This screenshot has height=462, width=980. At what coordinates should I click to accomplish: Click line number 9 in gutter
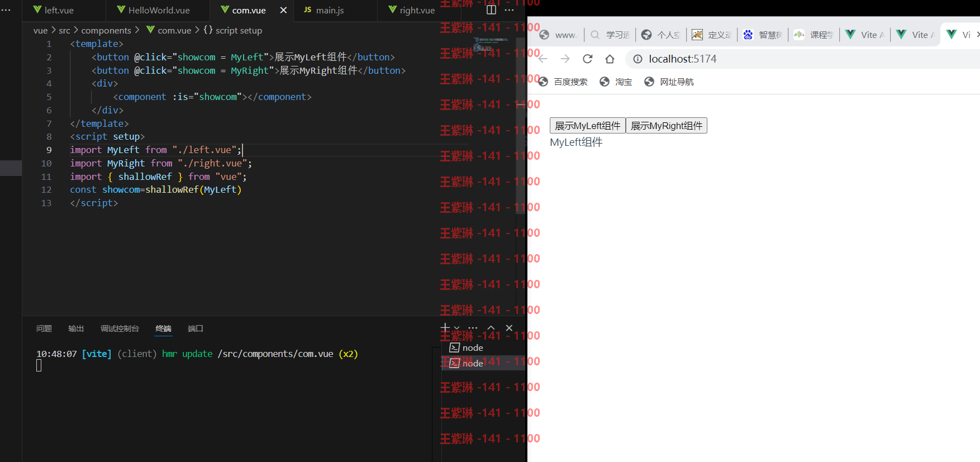49,150
